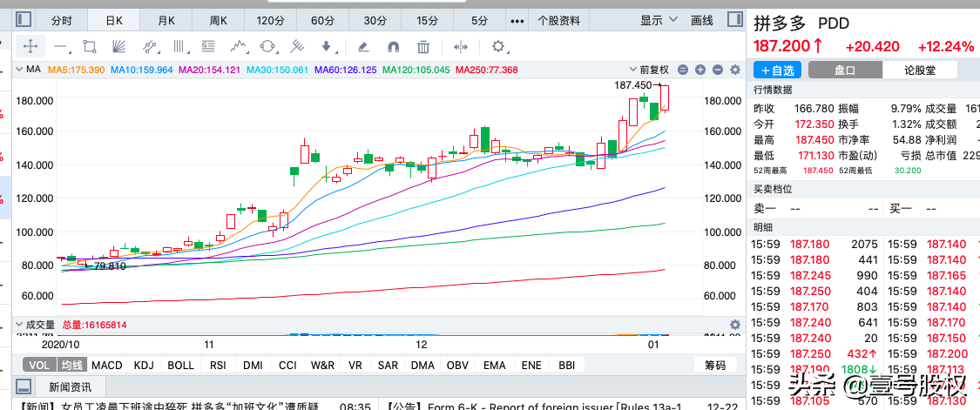Open the 个股资料 tab
980x410 pixels.
pyautogui.click(x=558, y=21)
